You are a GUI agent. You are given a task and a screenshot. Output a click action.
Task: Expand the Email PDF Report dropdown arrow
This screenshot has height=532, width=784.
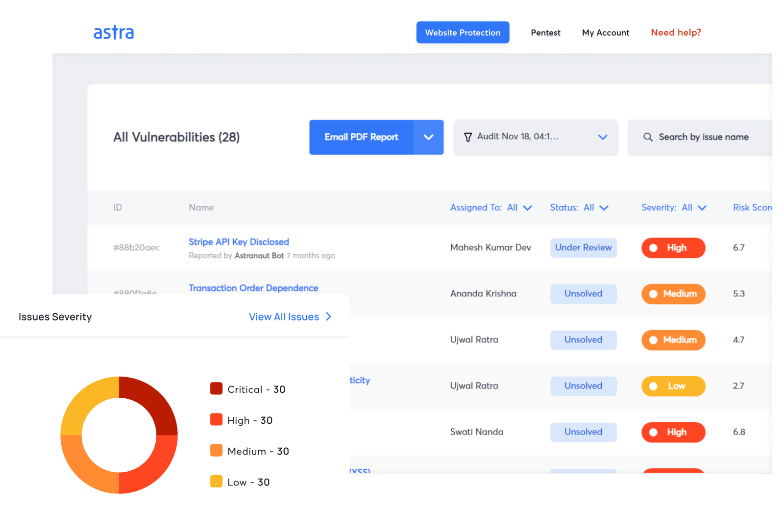(x=429, y=137)
